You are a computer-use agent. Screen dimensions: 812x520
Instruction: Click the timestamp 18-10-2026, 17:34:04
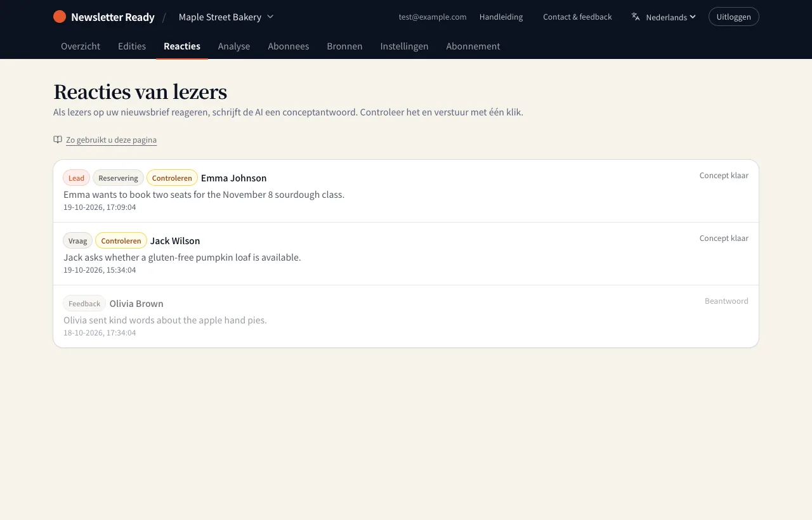point(100,332)
